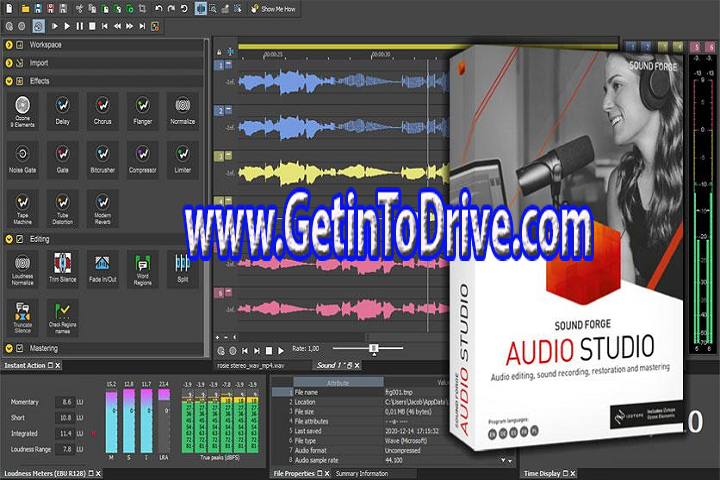The height and width of the screenshot is (480, 720).
Task: Select peak meter channel 5 pink swatch
Action: pos(697,47)
